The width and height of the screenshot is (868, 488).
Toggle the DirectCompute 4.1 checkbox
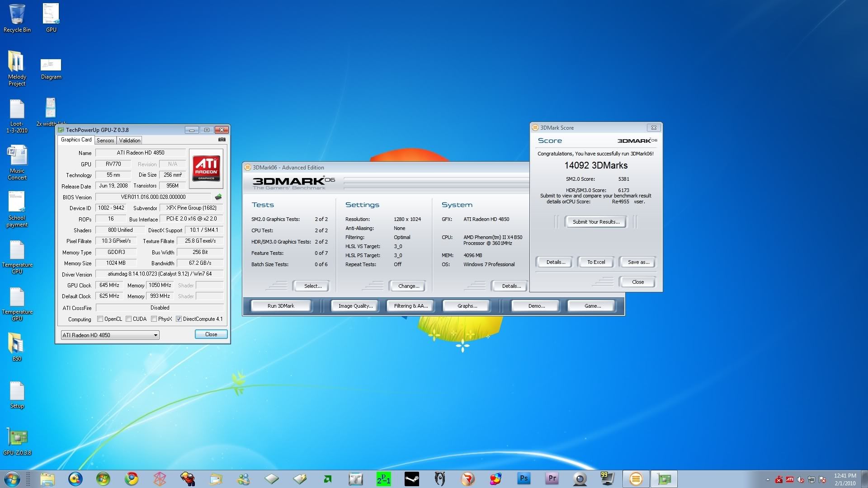point(179,319)
